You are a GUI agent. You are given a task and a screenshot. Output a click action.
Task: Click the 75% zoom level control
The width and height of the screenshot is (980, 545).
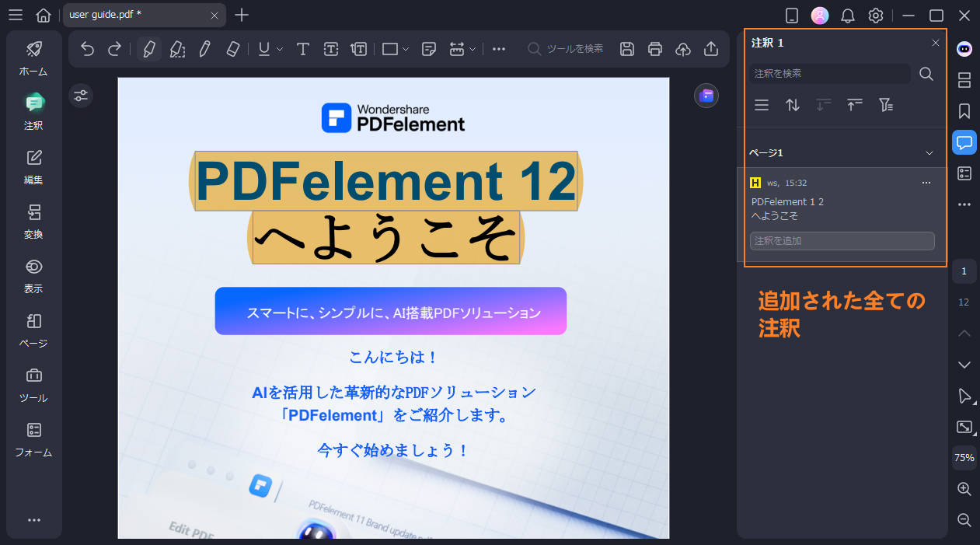(x=964, y=458)
